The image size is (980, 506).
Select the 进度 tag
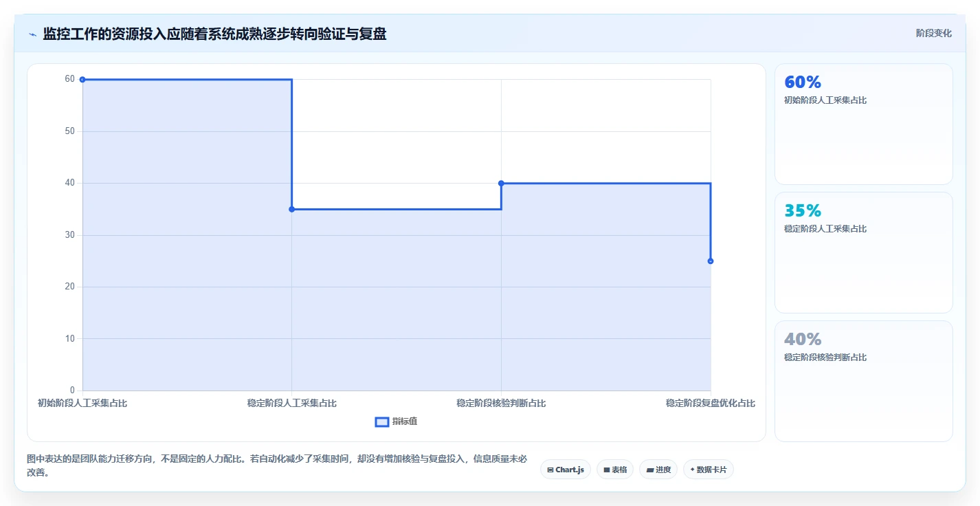tap(658, 470)
